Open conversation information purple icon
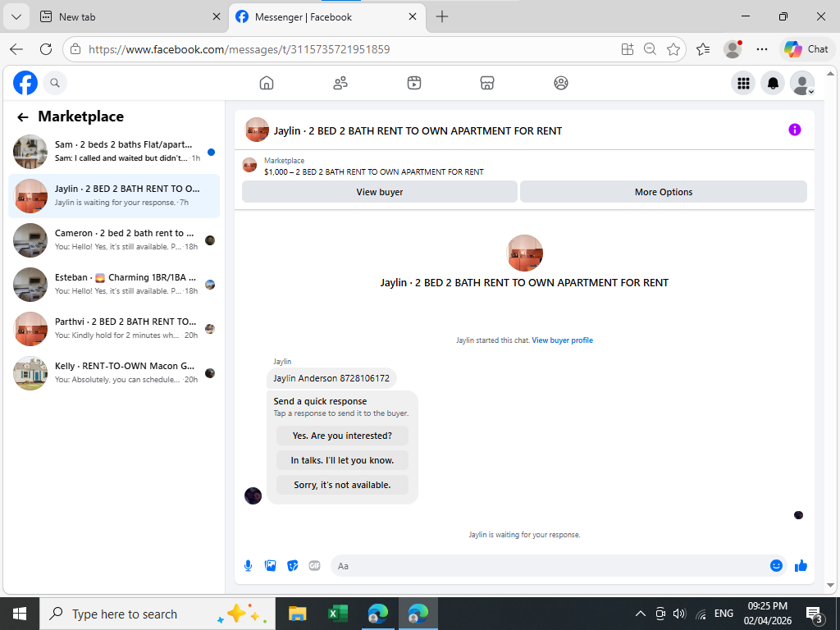This screenshot has width=840, height=630. (794, 130)
